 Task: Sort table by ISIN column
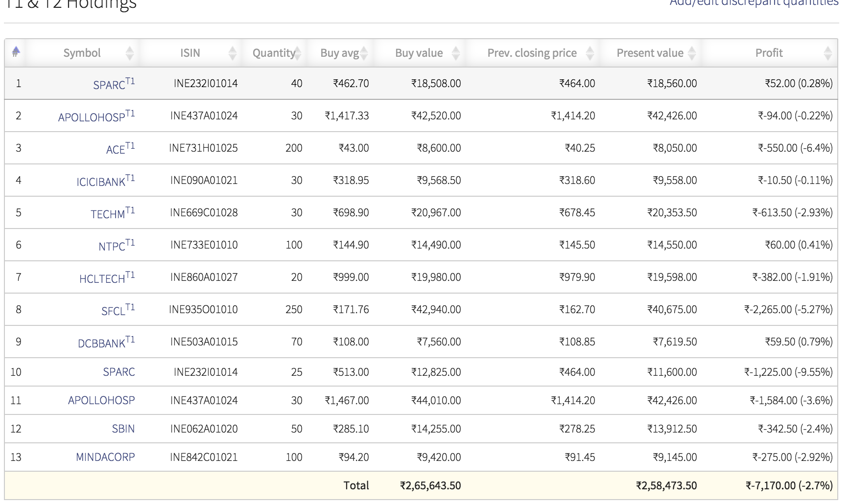190,53
